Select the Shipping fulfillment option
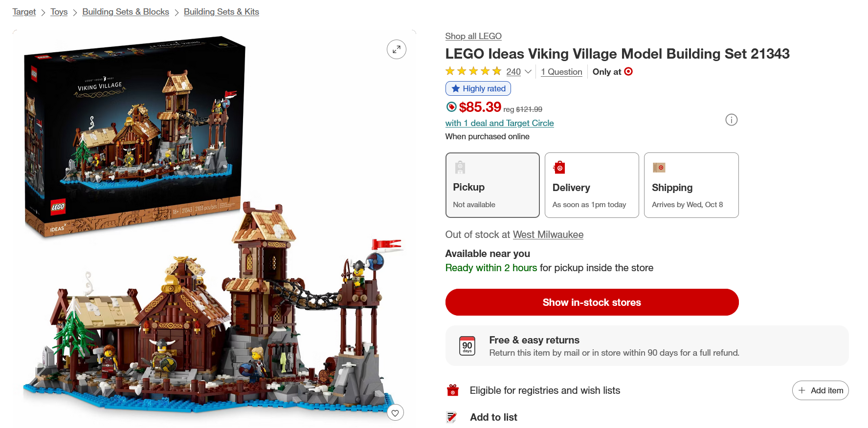 point(691,185)
